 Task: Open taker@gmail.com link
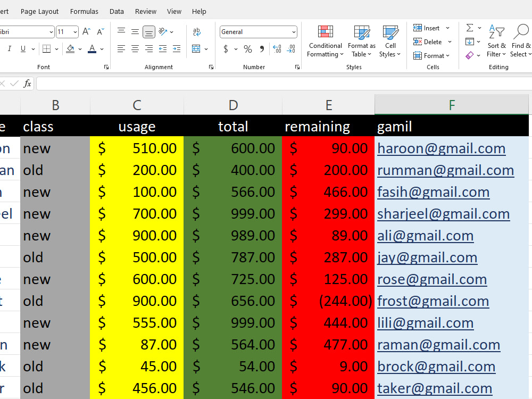(x=435, y=388)
